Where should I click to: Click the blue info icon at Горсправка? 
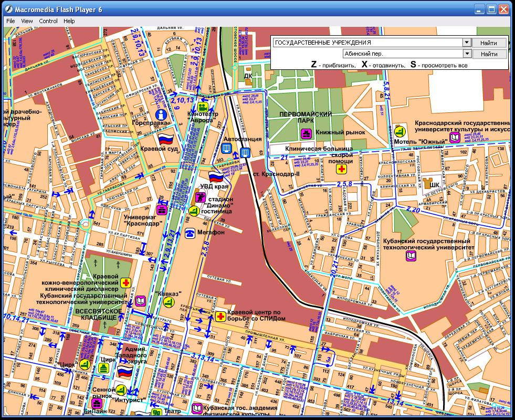coord(162,114)
